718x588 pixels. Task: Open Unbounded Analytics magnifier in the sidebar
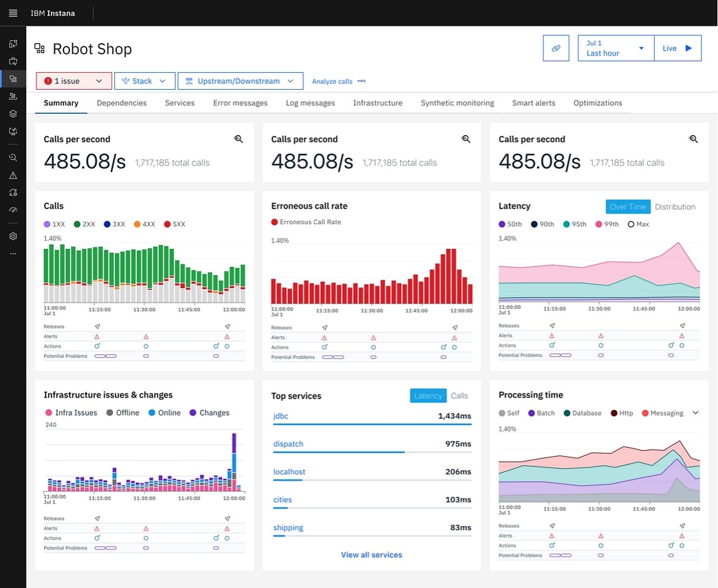(x=13, y=158)
